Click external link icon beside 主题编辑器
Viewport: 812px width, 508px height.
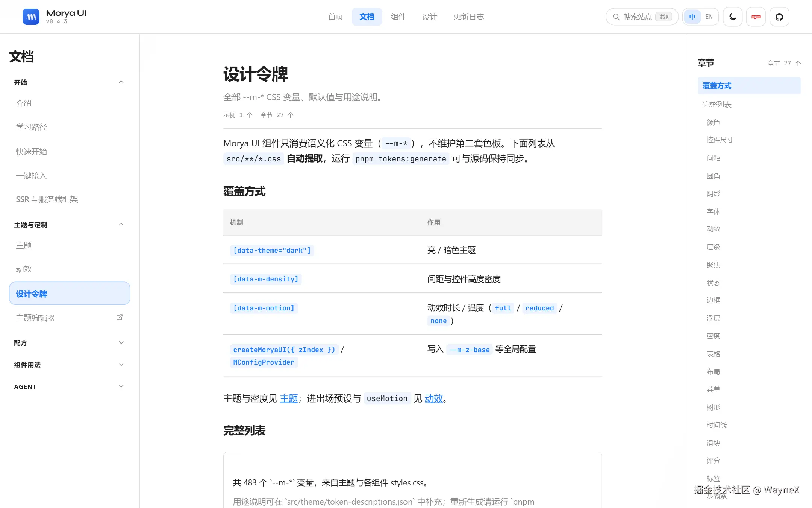[x=120, y=317]
